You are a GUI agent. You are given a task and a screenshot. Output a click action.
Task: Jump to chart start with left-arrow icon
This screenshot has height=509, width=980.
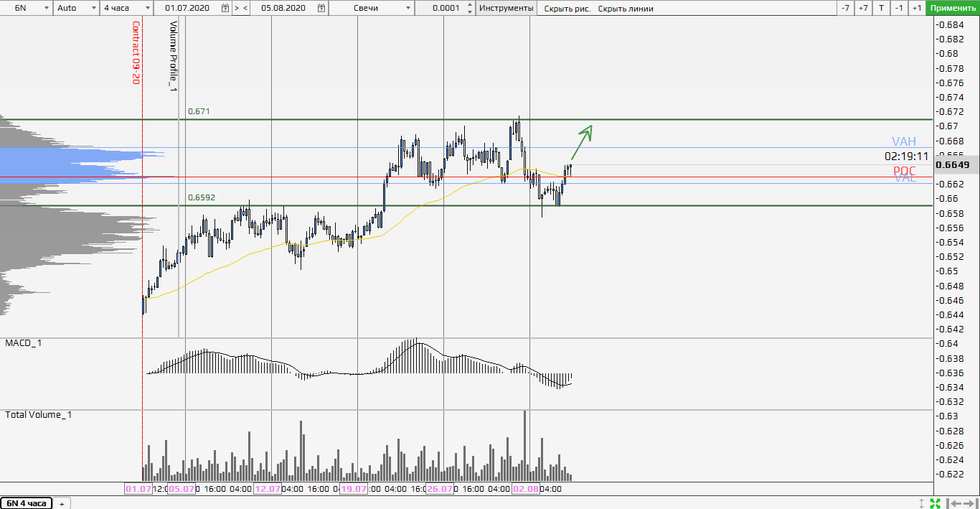(x=953, y=503)
